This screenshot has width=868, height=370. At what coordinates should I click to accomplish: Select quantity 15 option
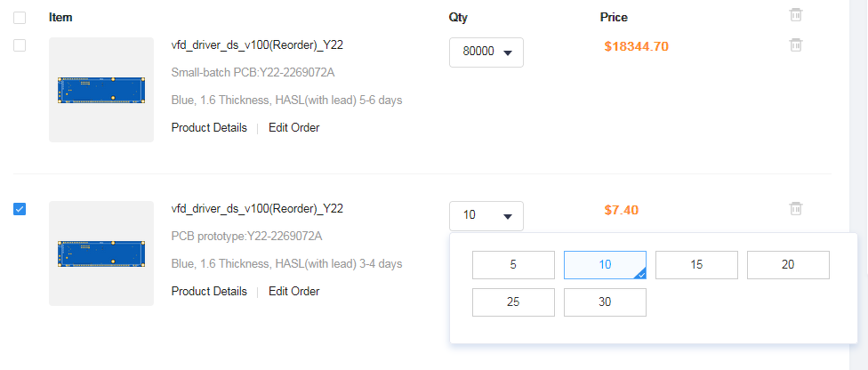(696, 265)
